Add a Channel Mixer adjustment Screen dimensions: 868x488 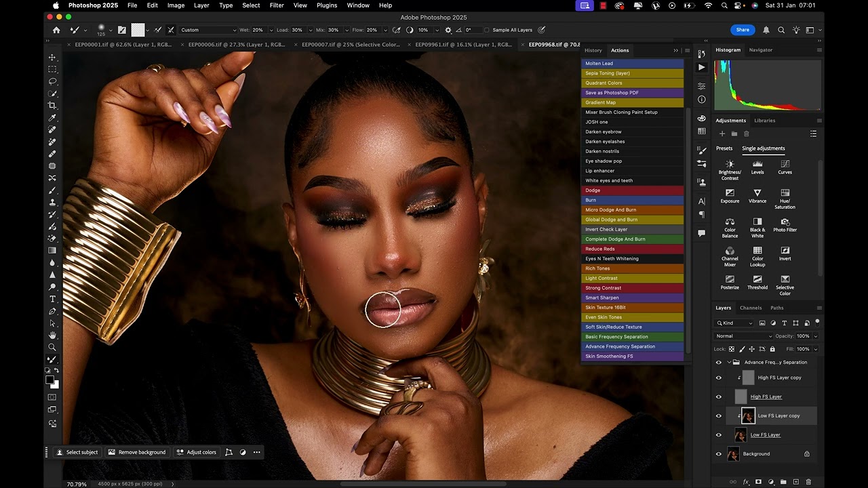click(730, 256)
